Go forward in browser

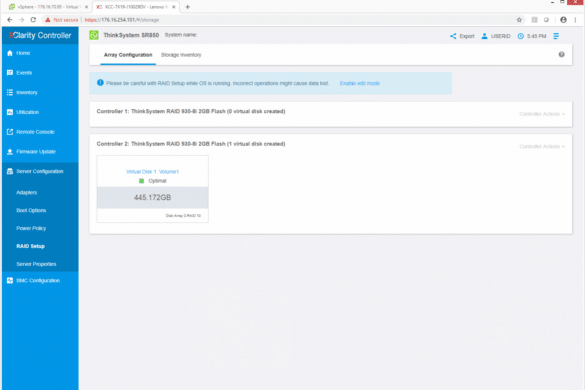click(21, 20)
